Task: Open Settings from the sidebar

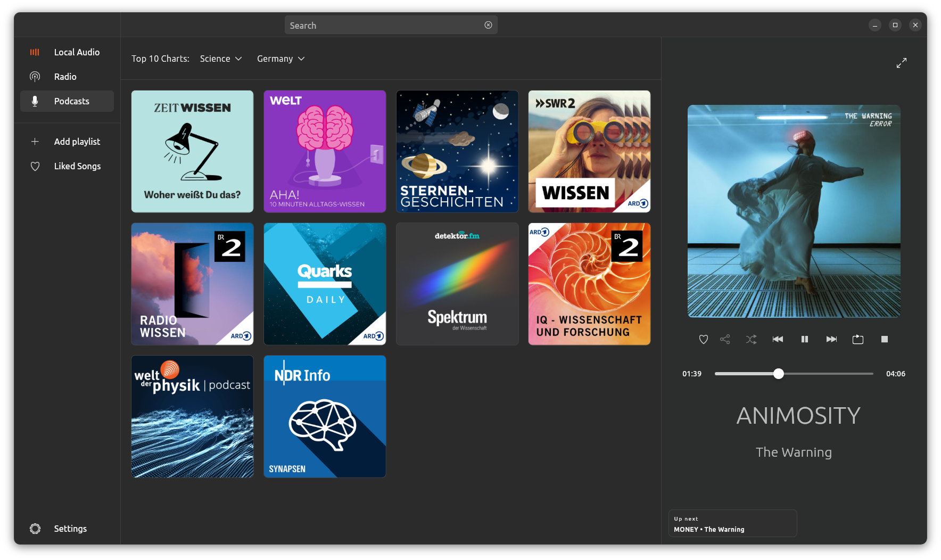Action: click(67, 529)
